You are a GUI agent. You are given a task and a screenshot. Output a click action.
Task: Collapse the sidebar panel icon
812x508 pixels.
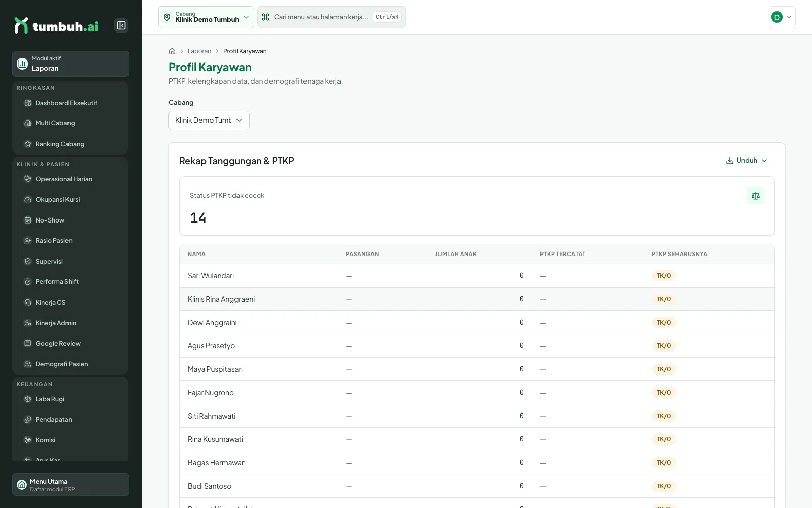coord(121,25)
